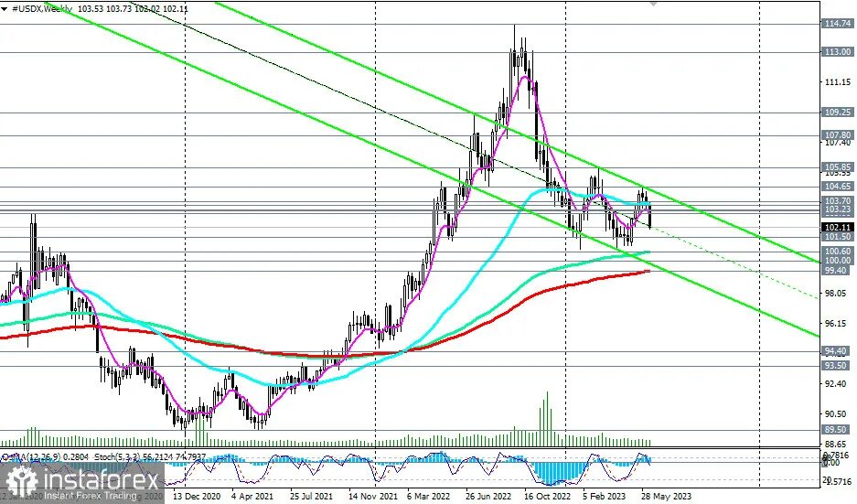Click the 28 May 2023 date label
Viewport: 857px width, 504px height.
pyautogui.click(x=666, y=497)
